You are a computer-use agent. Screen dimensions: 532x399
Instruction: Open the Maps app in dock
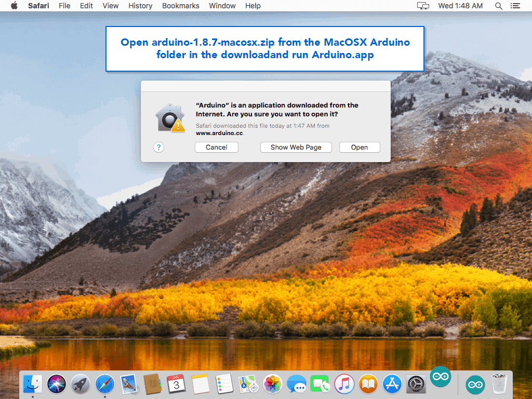(248, 384)
